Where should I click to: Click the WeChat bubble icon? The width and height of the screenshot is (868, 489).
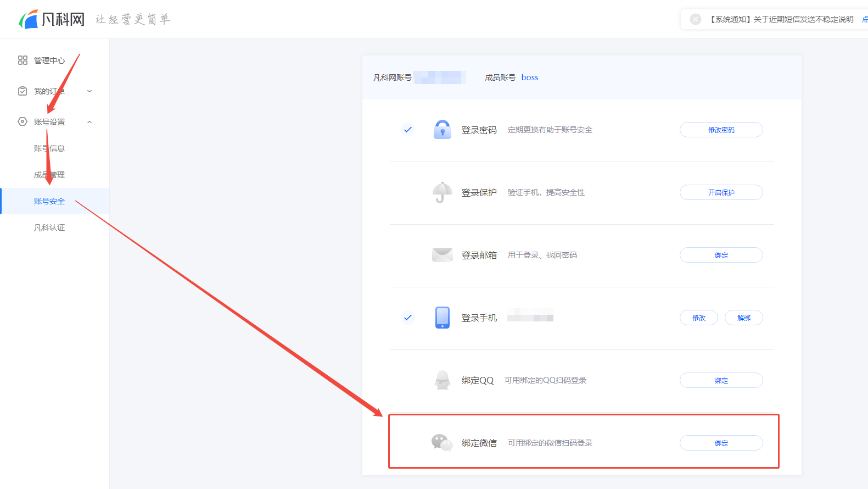coord(443,443)
